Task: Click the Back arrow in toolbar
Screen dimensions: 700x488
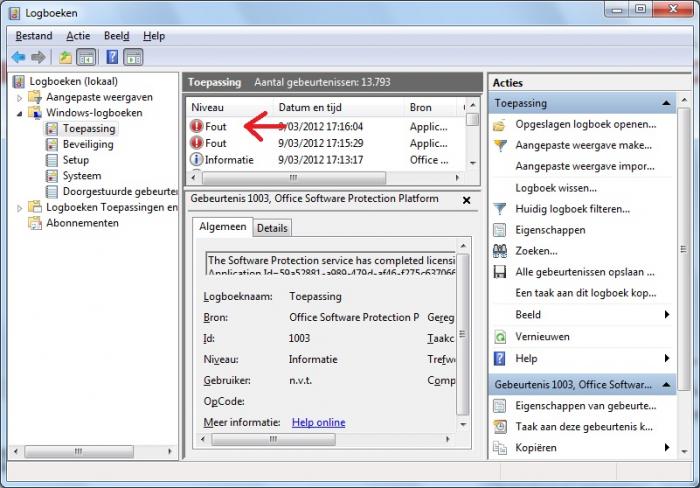Action: [x=18, y=57]
